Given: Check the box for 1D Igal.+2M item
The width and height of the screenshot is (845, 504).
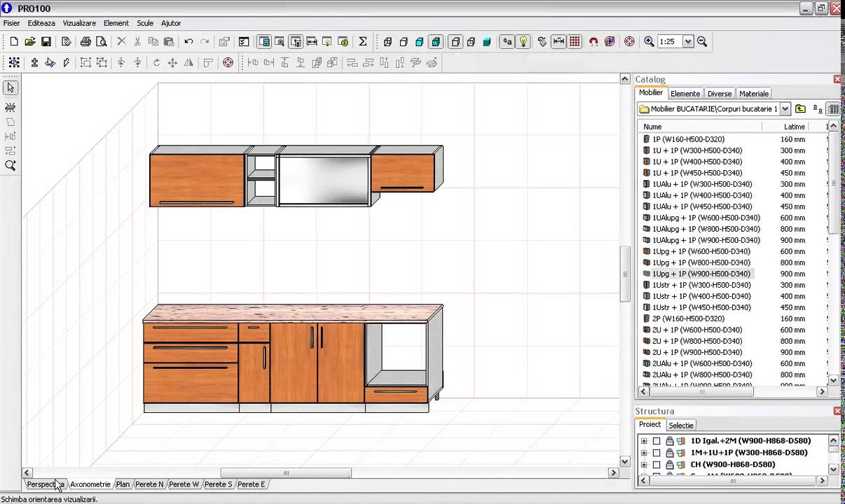Looking at the screenshot, I should pos(657,441).
